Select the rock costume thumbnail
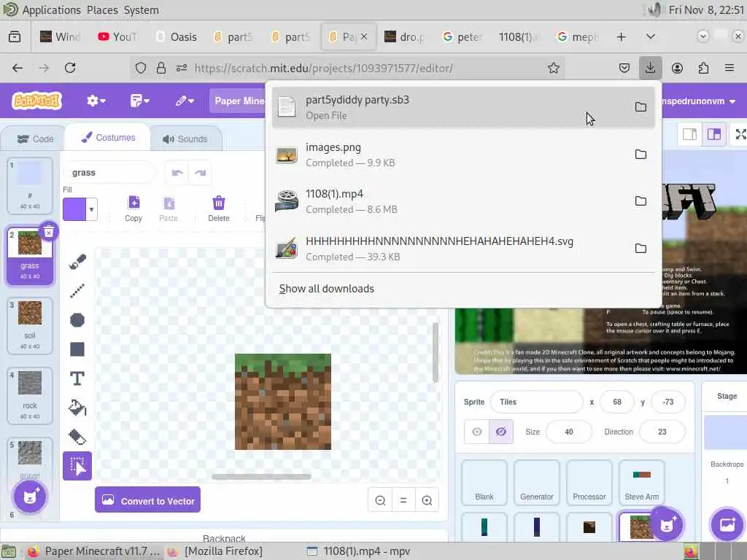 (x=29, y=396)
